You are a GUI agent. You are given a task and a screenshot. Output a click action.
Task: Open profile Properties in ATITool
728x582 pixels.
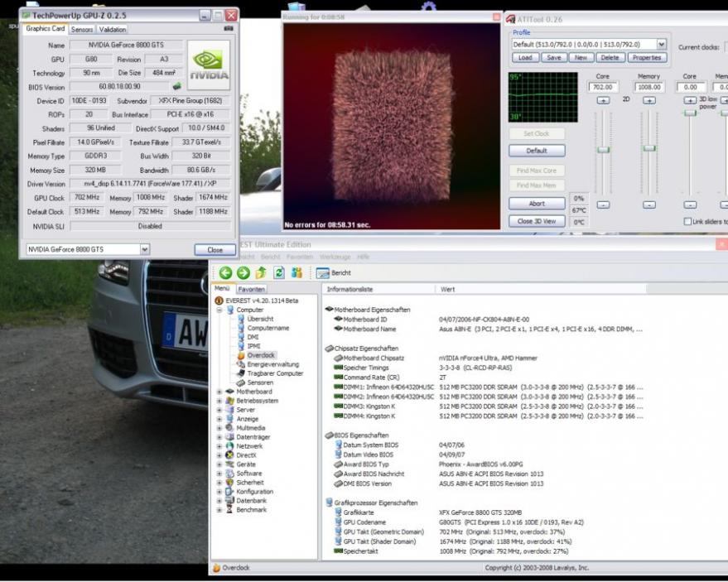647,58
